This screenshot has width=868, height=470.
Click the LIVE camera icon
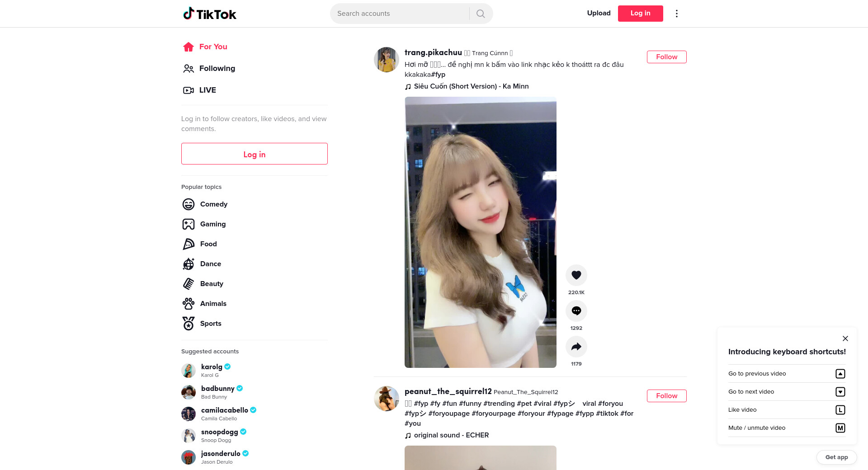point(189,90)
